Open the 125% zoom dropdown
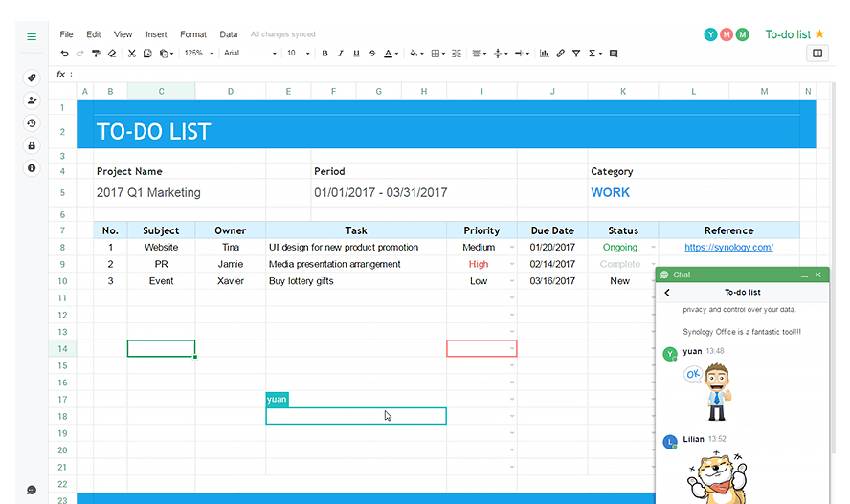Viewport: 850px width, 504px height. [199, 53]
